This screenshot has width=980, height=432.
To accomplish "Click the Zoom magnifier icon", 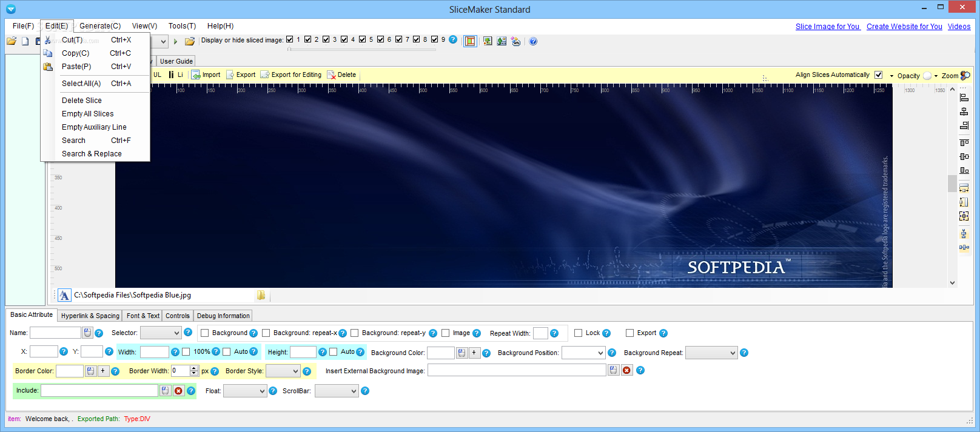I will point(965,75).
